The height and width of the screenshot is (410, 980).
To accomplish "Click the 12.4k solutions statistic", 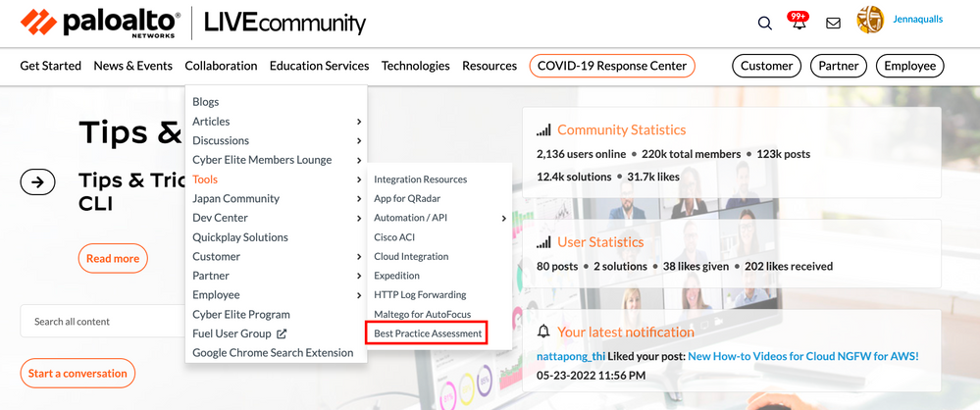I will pyautogui.click(x=574, y=177).
